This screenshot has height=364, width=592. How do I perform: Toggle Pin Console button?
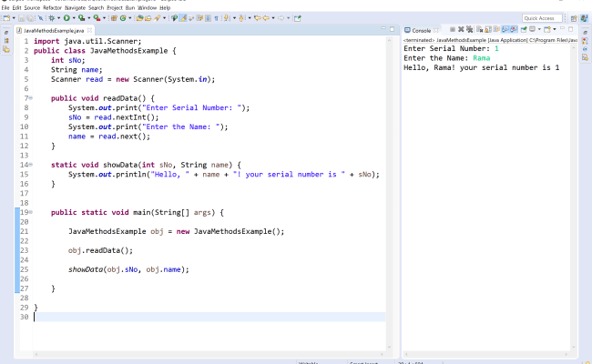[524, 29]
